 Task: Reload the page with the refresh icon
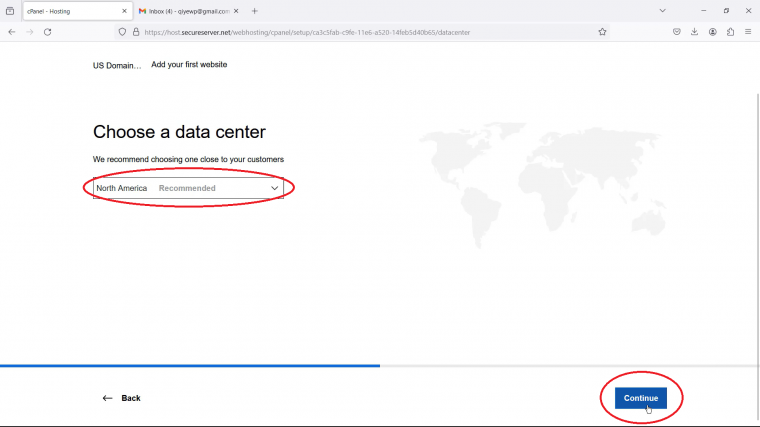(48, 32)
